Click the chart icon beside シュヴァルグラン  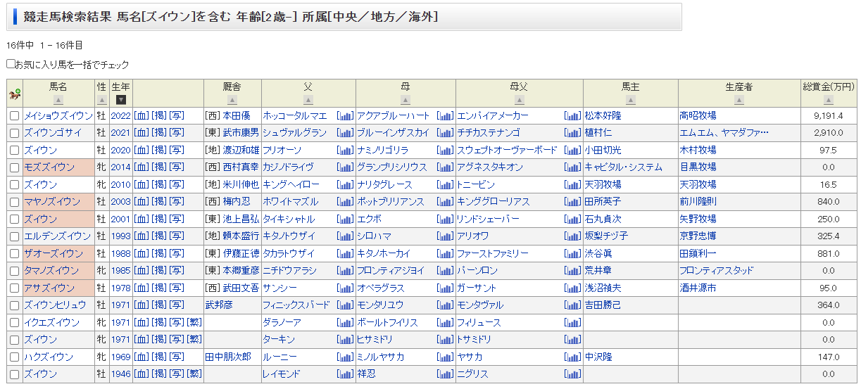(345, 133)
